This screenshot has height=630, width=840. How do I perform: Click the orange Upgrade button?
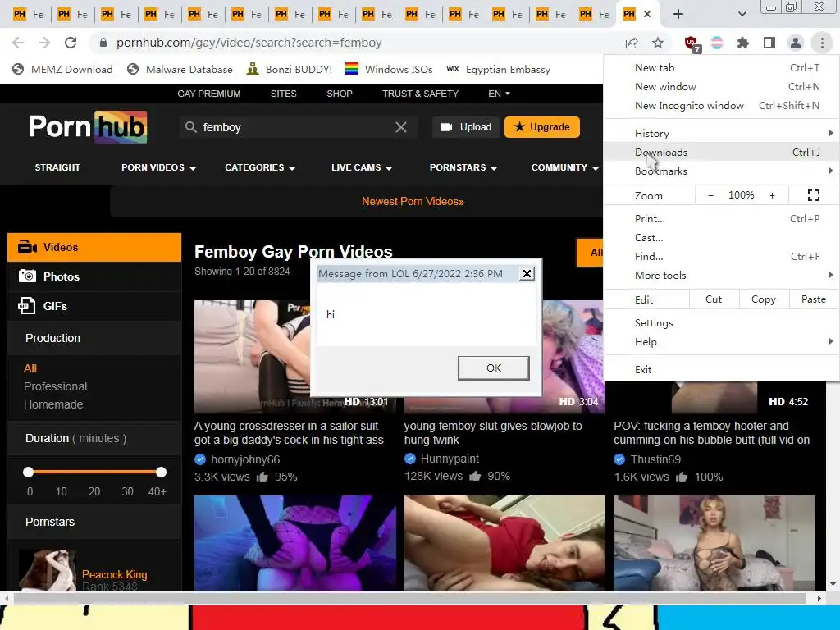click(542, 127)
